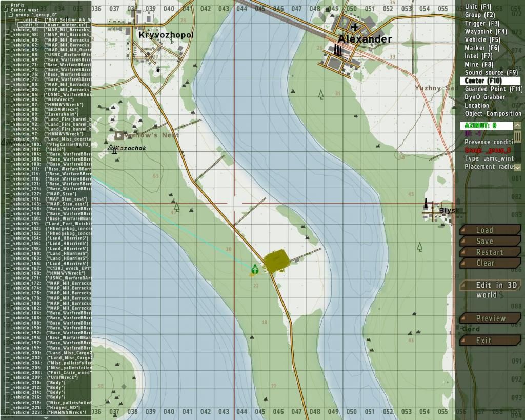Screen dimensions: 525x420
Task: Click the scroll-down arrow on the attributes panel
Action: [x=517, y=167]
